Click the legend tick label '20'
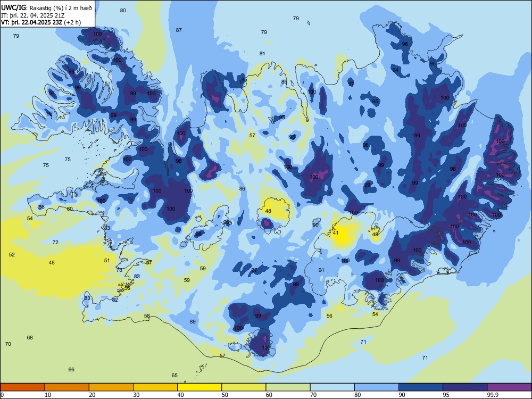532x399 pixels. click(x=92, y=395)
